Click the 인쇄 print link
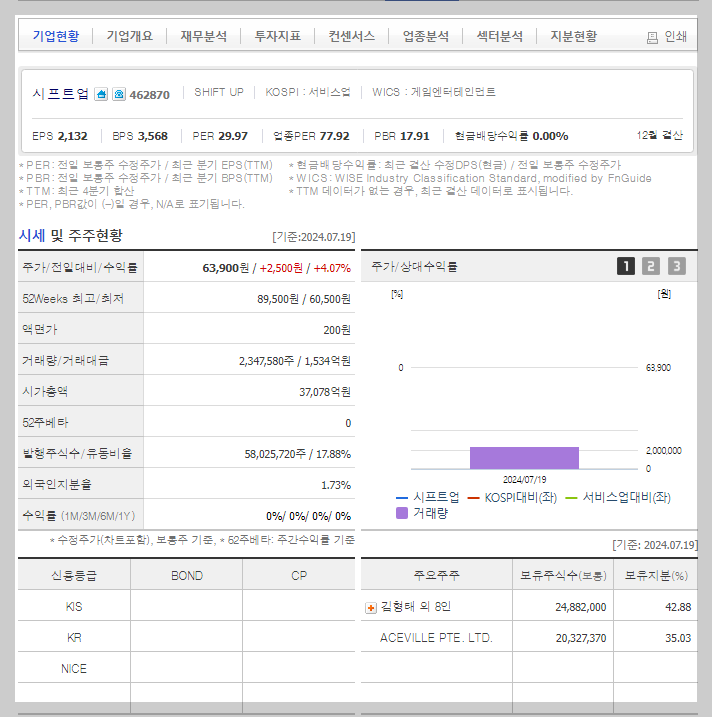 point(675,36)
